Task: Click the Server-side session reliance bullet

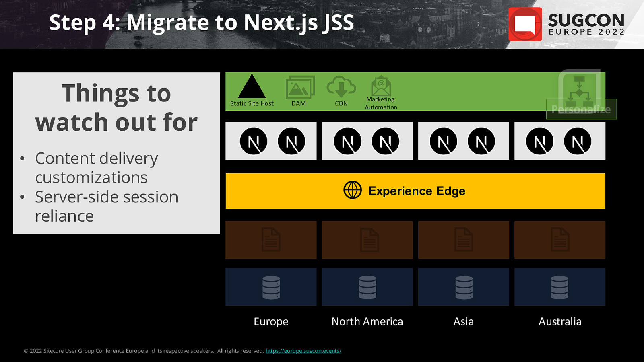Action: [x=107, y=206]
